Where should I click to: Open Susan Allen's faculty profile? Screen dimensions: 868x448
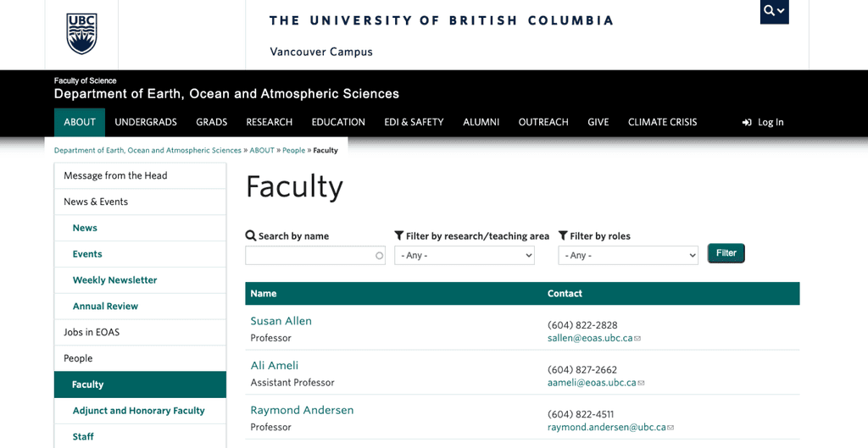click(281, 321)
